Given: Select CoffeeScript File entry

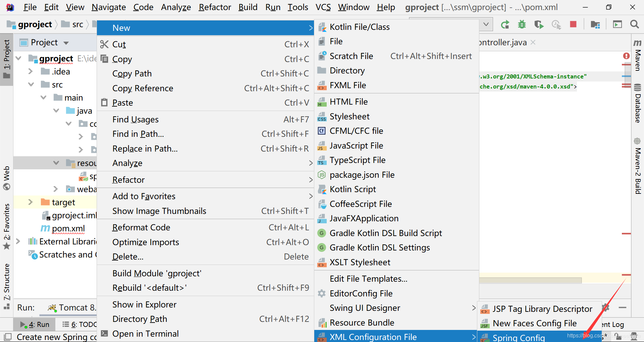Looking at the screenshot, I should pos(396,204).
